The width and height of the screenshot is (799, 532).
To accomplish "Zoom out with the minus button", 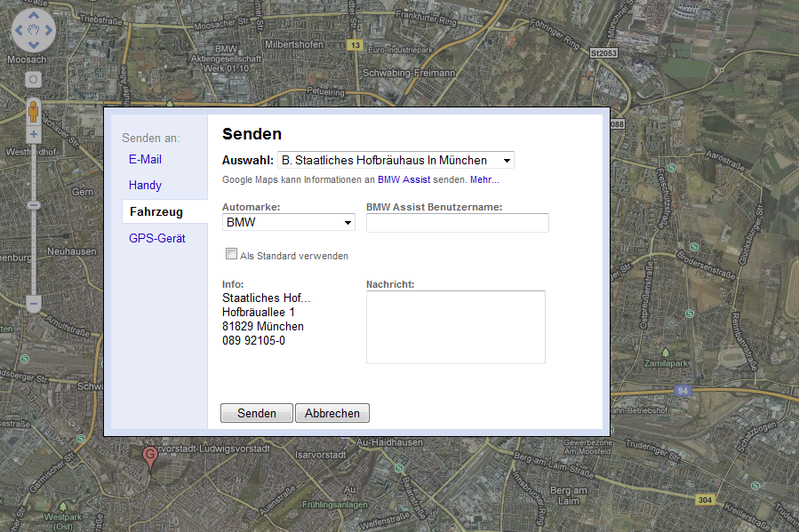I will [x=34, y=304].
